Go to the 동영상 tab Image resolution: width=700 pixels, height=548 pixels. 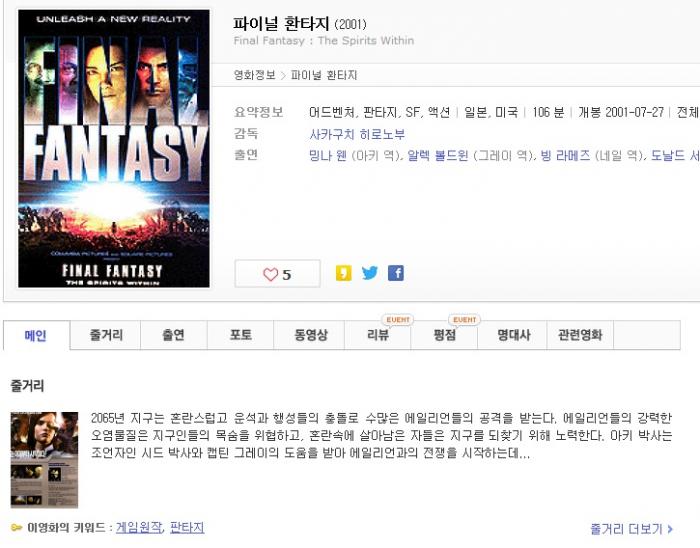tap(311, 335)
